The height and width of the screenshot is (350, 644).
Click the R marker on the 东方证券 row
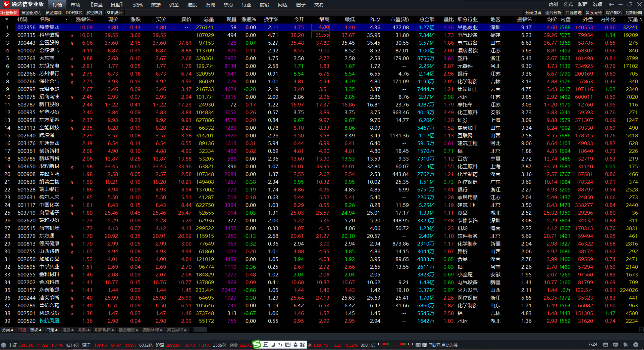point(72,121)
